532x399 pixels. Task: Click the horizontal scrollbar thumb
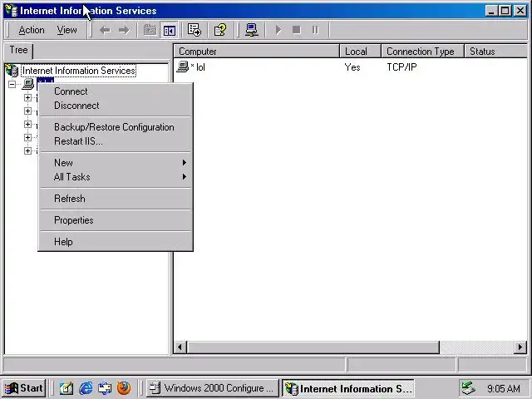click(x=313, y=347)
